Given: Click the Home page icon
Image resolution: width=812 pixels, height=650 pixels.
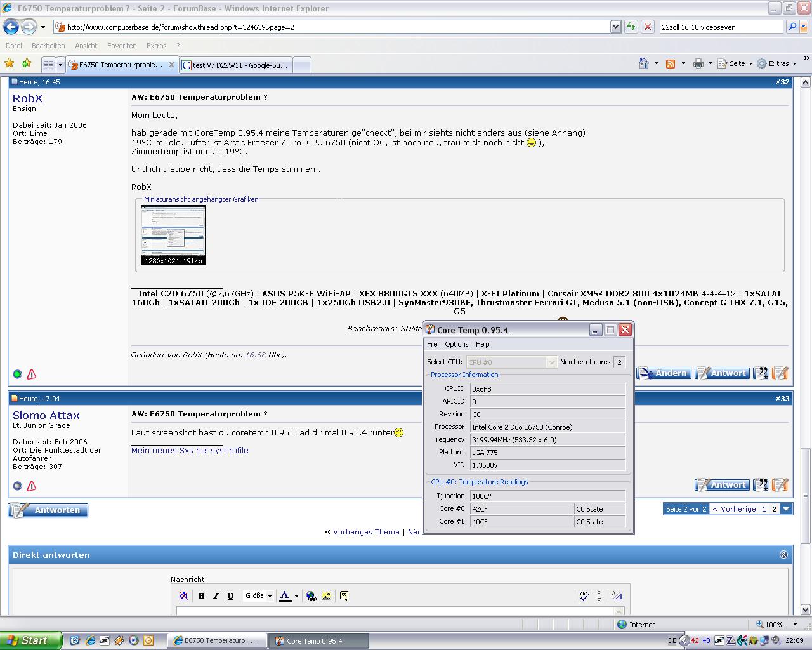Looking at the screenshot, I should (644, 63).
